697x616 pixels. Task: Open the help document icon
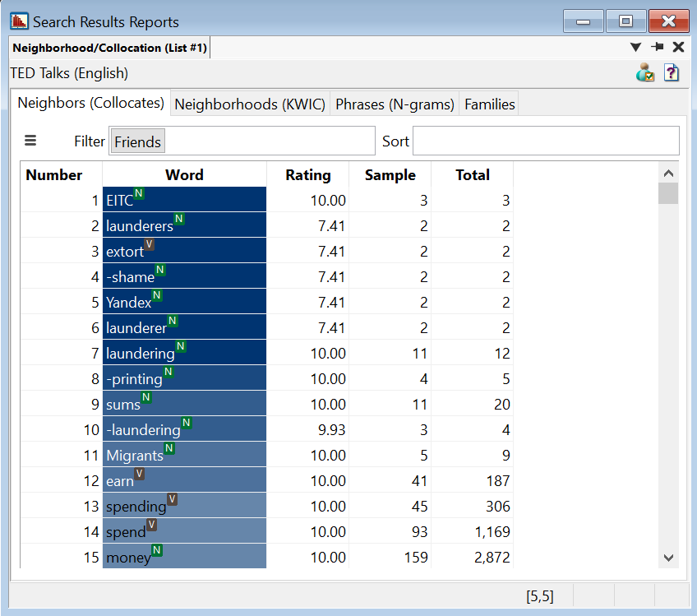click(672, 72)
